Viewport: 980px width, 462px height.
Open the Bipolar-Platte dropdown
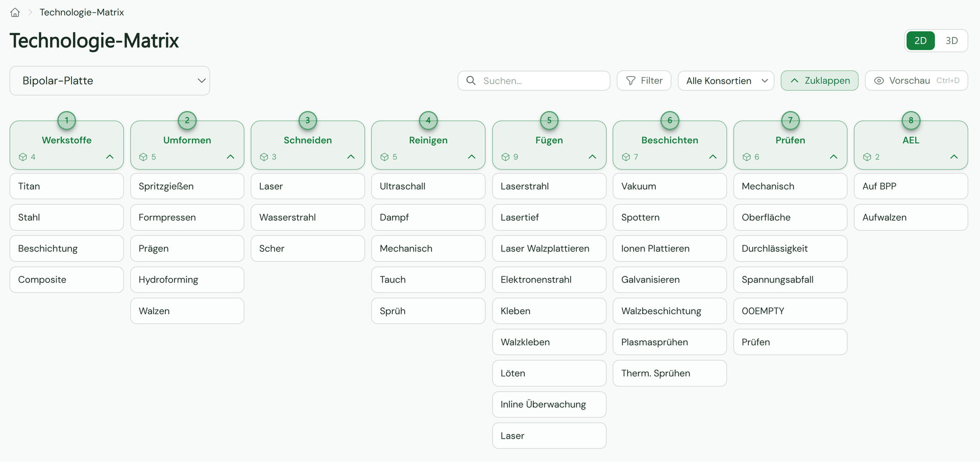(110, 81)
